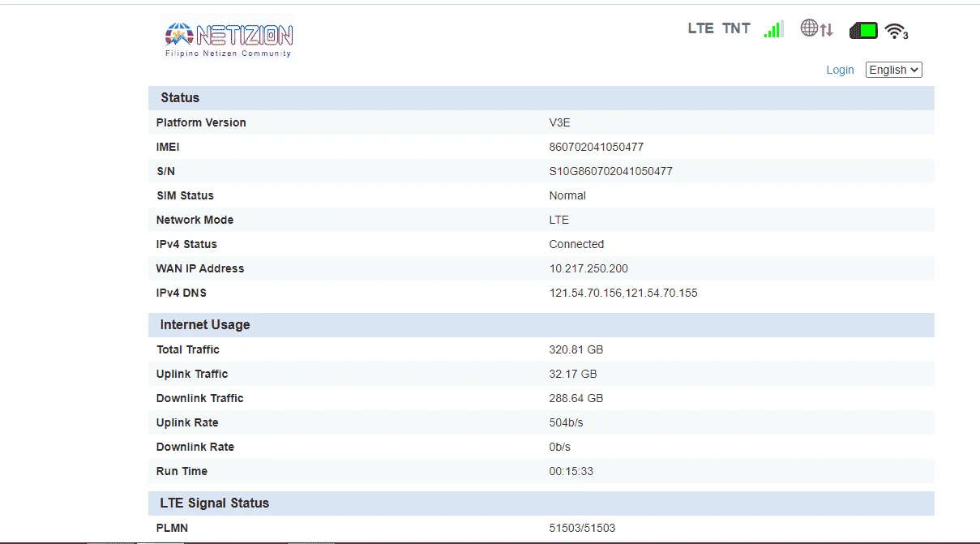Select the WAN IP Address label

tap(200, 268)
